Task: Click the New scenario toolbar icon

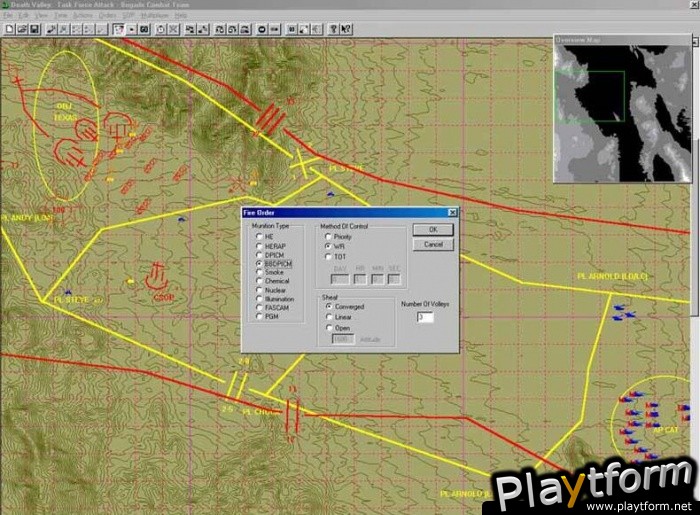Action: coord(9,29)
